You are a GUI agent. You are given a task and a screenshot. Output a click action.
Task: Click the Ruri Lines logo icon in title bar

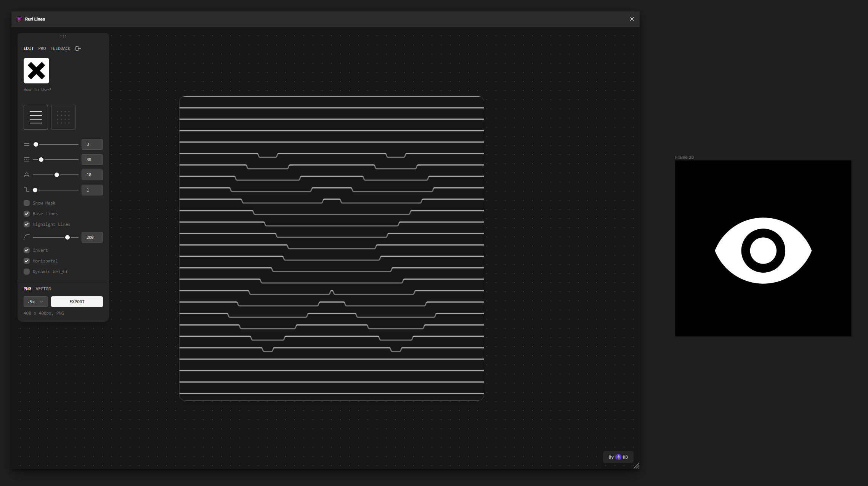click(19, 19)
